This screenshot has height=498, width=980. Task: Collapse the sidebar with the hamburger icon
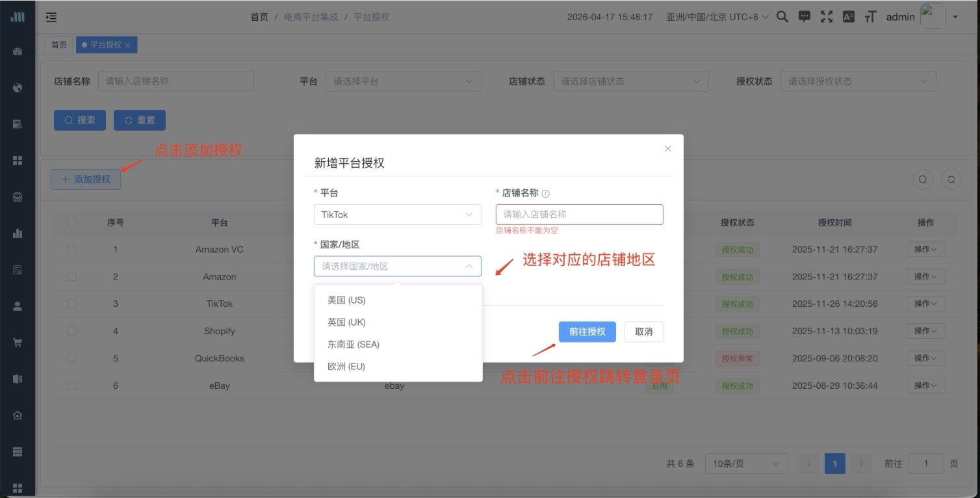point(51,18)
